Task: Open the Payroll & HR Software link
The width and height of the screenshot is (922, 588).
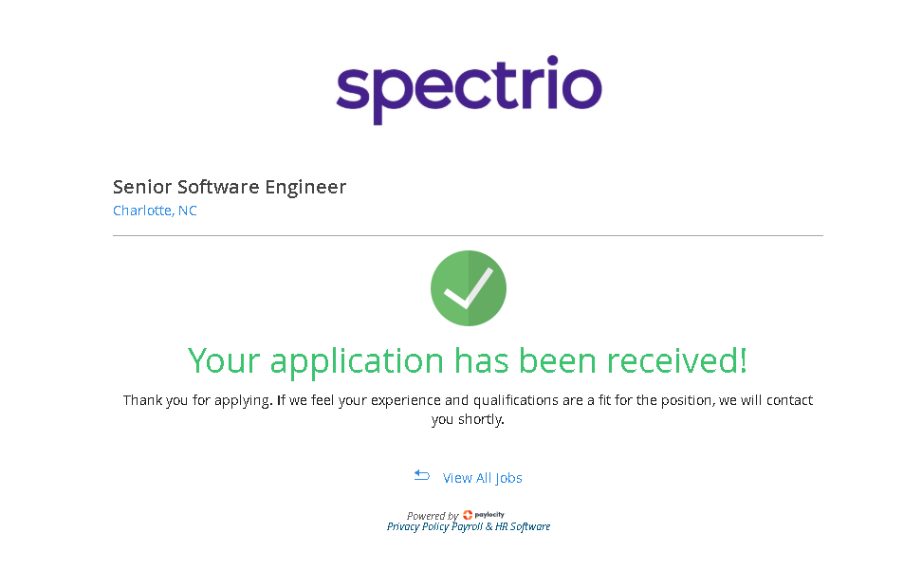Action: pyautogui.click(x=501, y=526)
